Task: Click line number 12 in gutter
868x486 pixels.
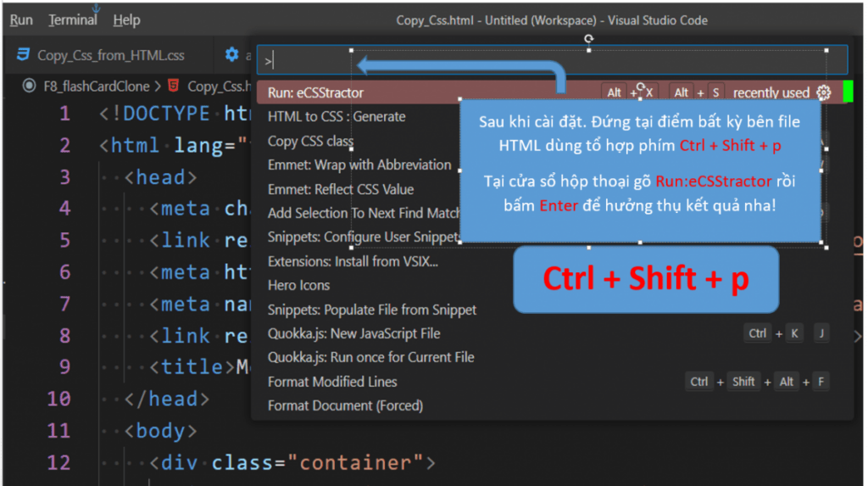Action: click(58, 463)
